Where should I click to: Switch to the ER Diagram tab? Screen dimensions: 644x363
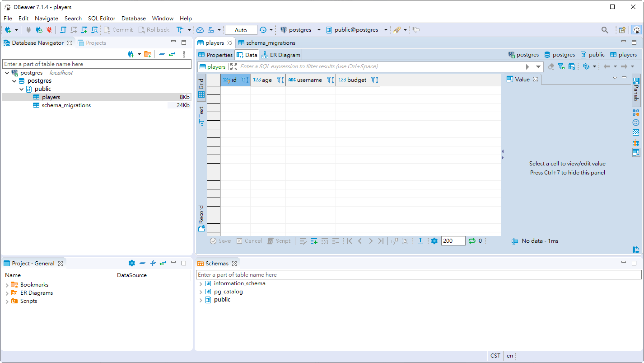click(x=281, y=55)
